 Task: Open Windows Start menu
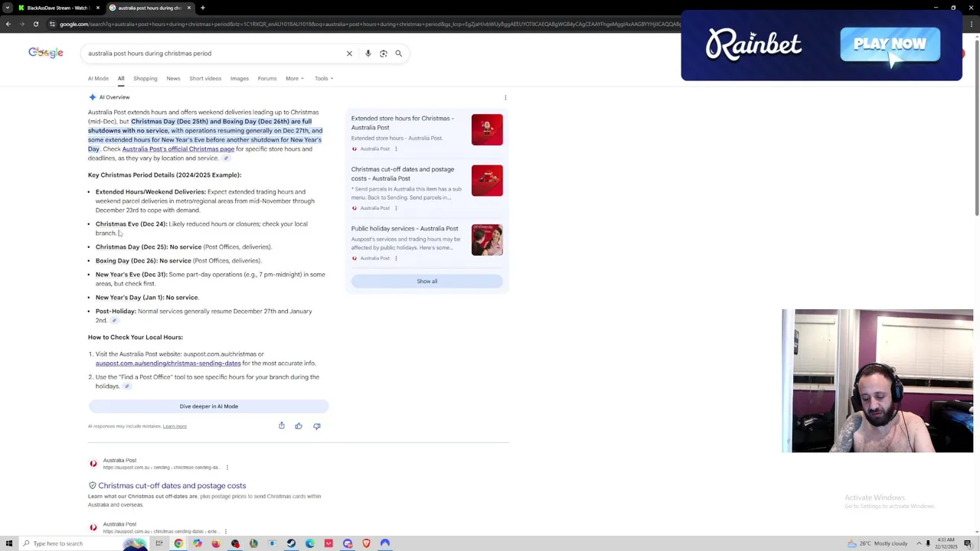click(8, 543)
